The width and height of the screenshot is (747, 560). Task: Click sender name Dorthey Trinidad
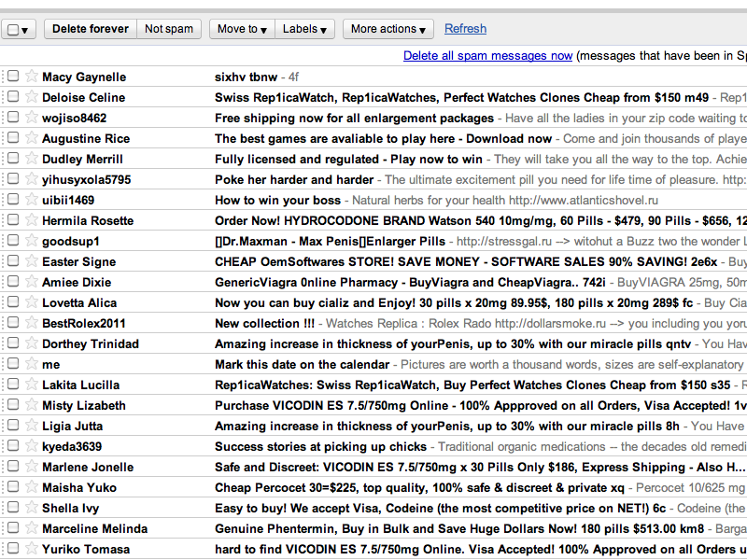click(91, 343)
